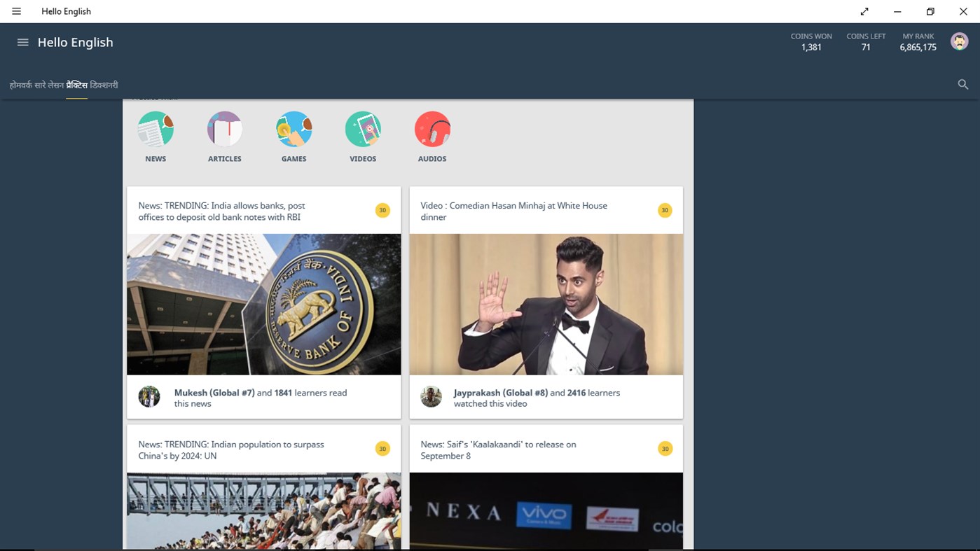Open news Indian population to surpass China's
The image size is (980, 551).
(x=231, y=450)
